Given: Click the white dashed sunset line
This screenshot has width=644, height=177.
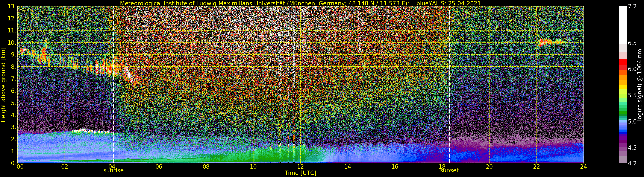Looking at the screenshot, I should point(450,85).
